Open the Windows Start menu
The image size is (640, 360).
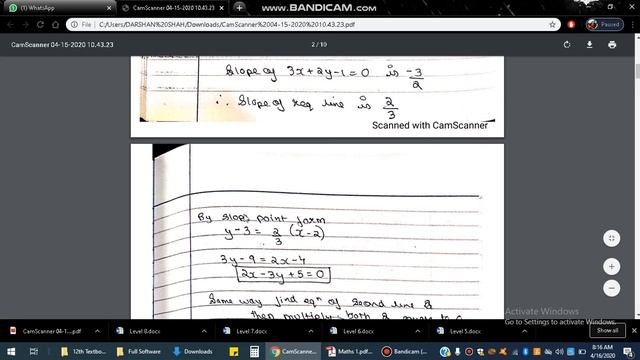[x=11, y=351]
